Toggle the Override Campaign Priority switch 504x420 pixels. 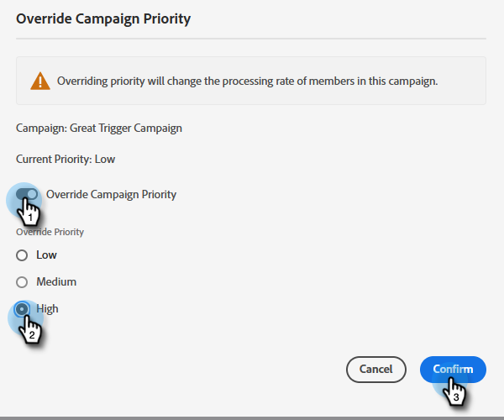[x=27, y=194]
